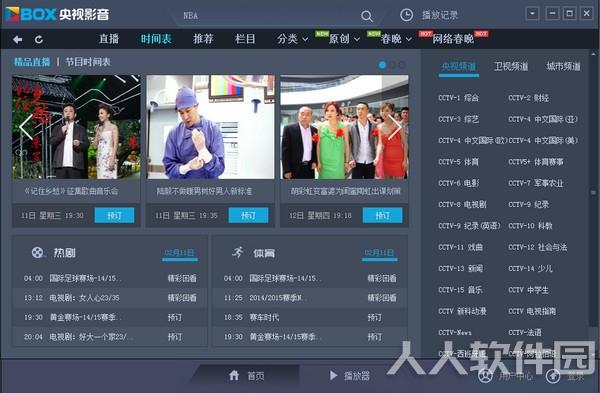The width and height of the screenshot is (600, 393).
Task: Click 预订 button for the 19:30 Wednesday program
Action: point(114,215)
